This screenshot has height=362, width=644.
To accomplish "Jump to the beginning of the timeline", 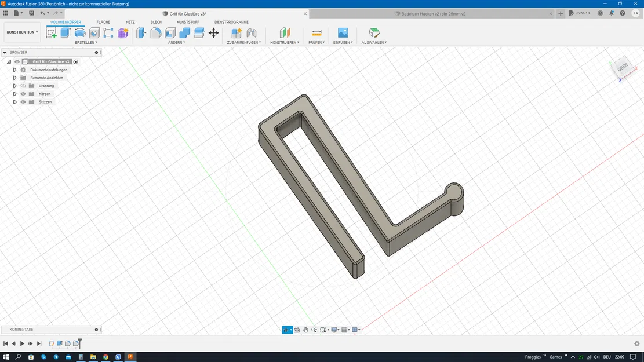I will pos(6,343).
